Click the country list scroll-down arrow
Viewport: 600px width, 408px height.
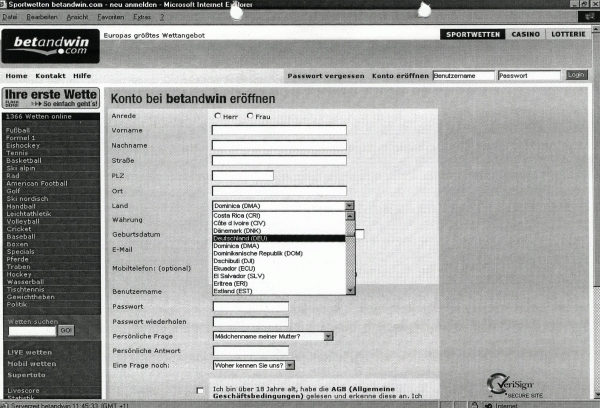[x=350, y=291]
